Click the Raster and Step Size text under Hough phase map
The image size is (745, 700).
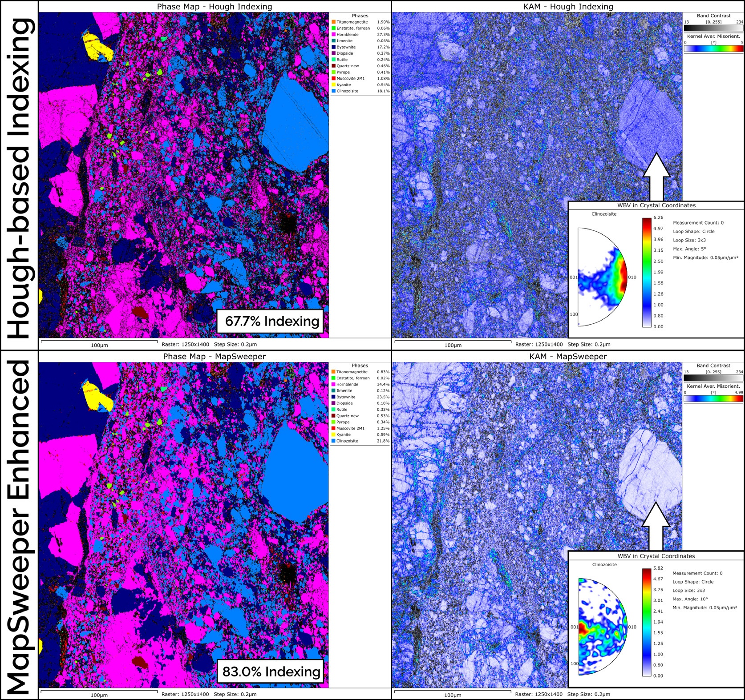tap(209, 344)
